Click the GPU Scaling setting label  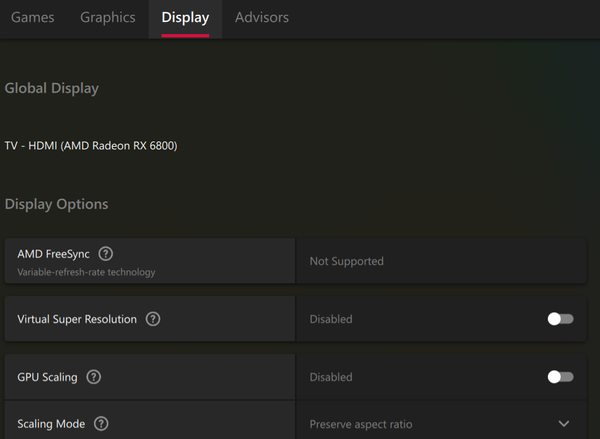pos(47,377)
